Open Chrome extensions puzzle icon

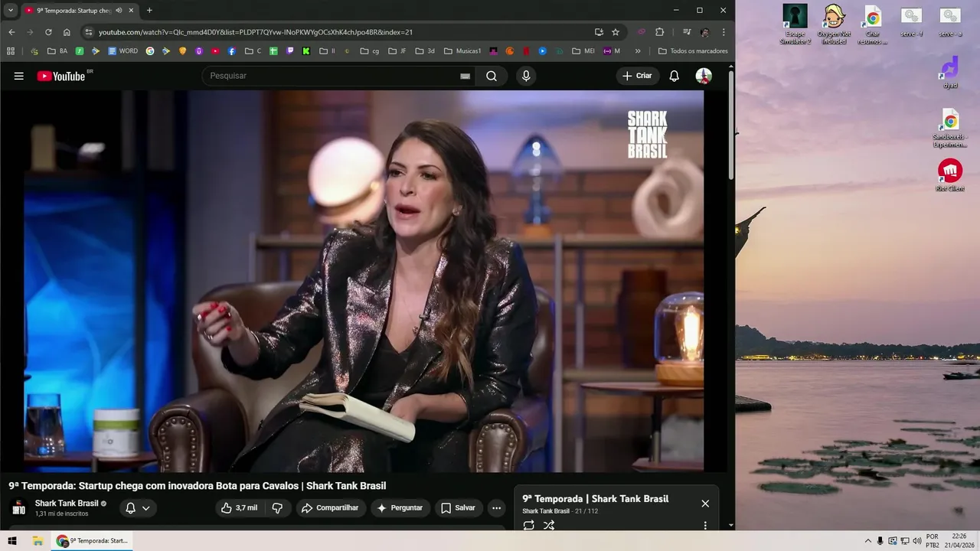[659, 32]
